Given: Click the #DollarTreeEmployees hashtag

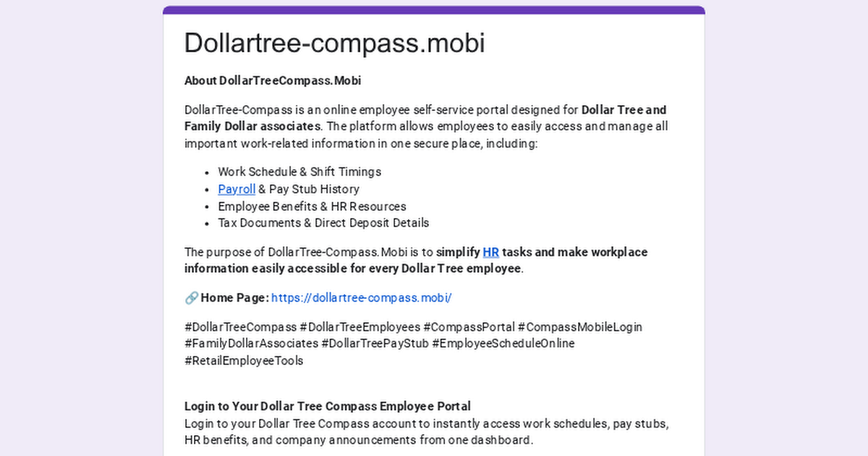Looking at the screenshot, I should (359, 326).
